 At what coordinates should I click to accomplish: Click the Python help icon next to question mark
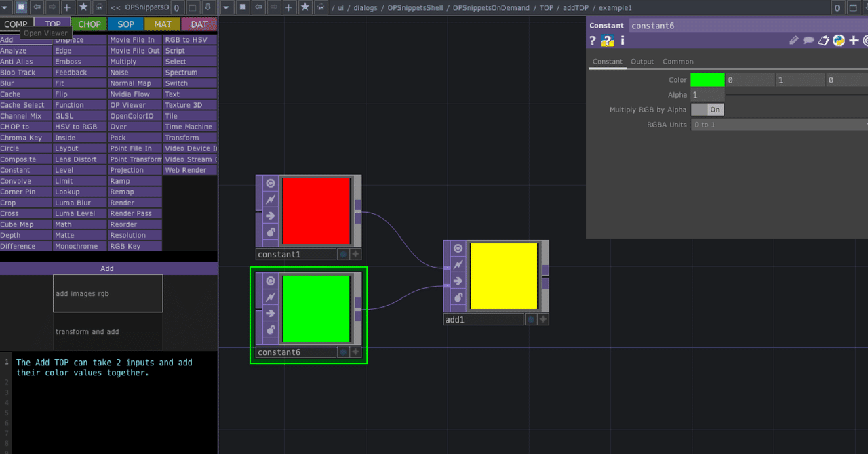(x=608, y=40)
